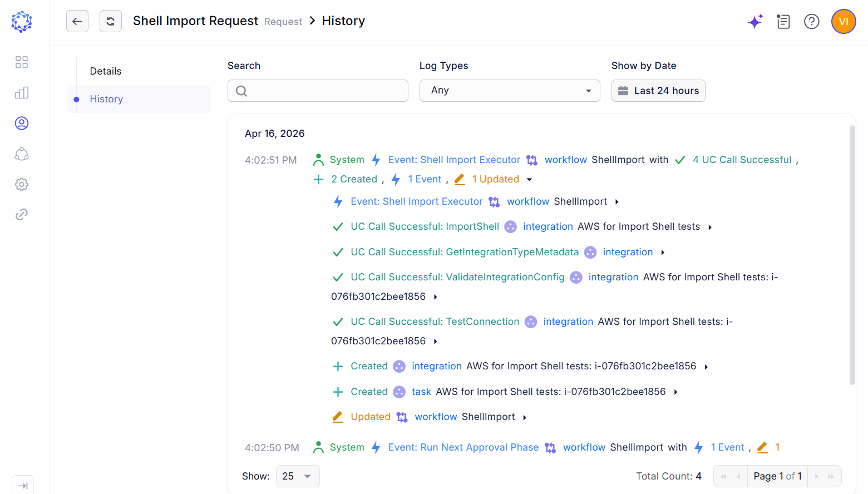The width and height of the screenshot is (868, 494).
Task: Open the link chain sidebar icon
Action: pos(22,214)
